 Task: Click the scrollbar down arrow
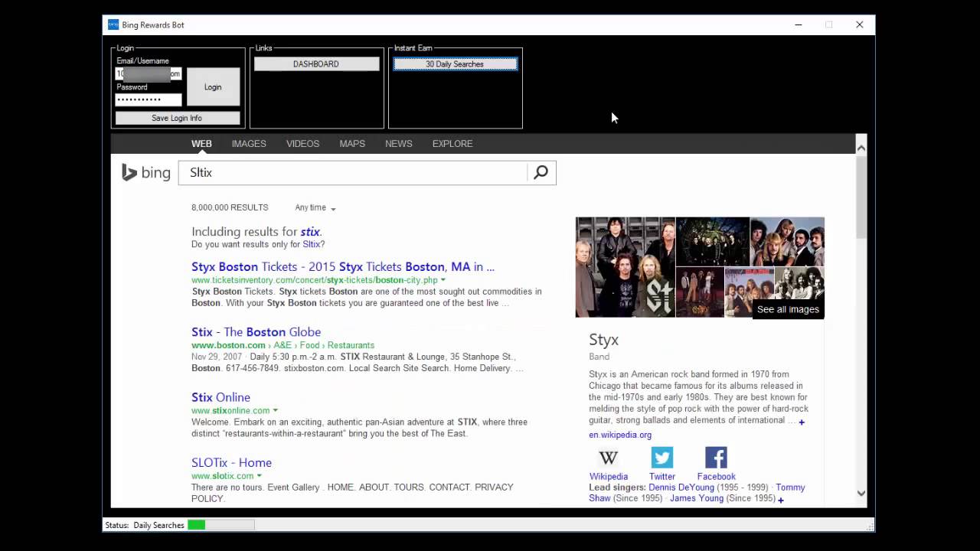[x=861, y=494]
